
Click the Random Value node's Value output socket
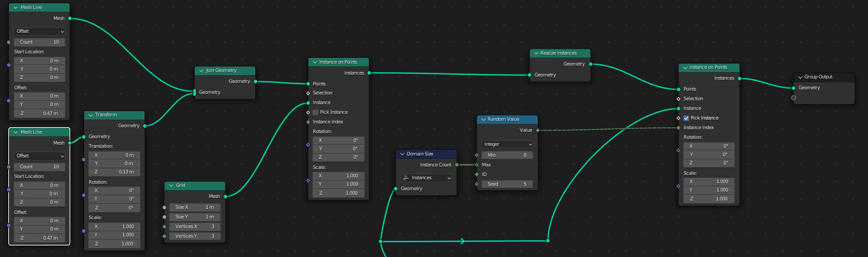pos(538,130)
